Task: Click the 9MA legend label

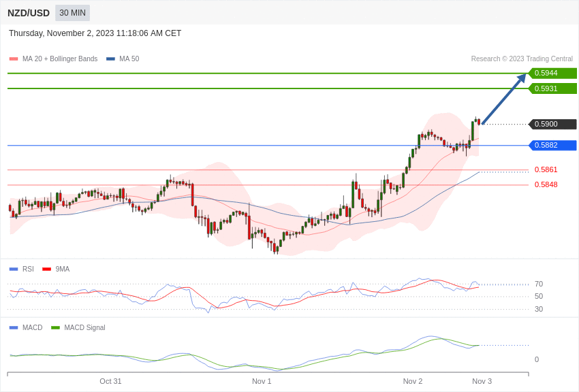Action: 63,269
